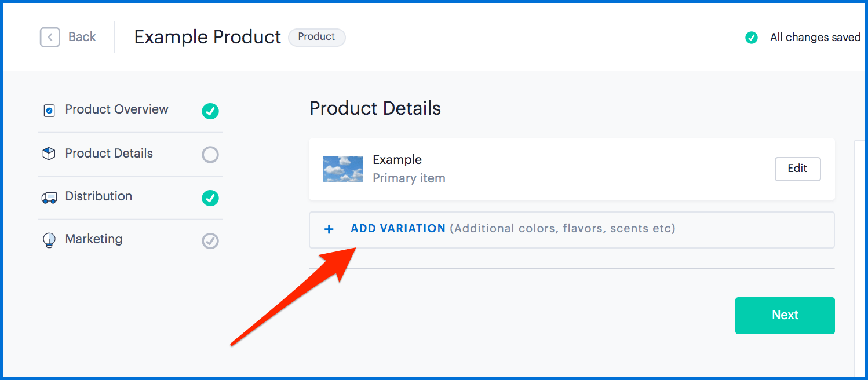Open the Example item sky thumbnail
Viewport: 868px width, 380px height.
point(343,169)
